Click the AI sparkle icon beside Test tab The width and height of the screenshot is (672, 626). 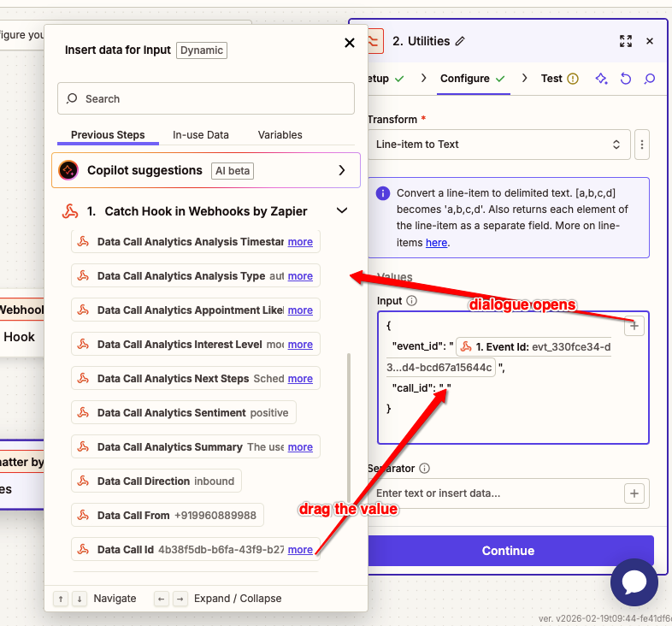pos(601,79)
